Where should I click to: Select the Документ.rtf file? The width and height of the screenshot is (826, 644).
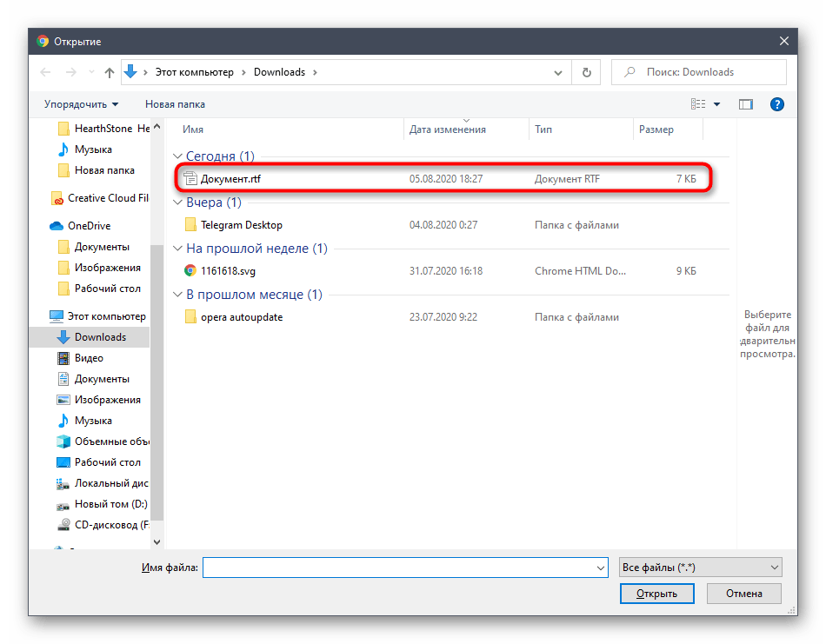pyautogui.click(x=230, y=179)
